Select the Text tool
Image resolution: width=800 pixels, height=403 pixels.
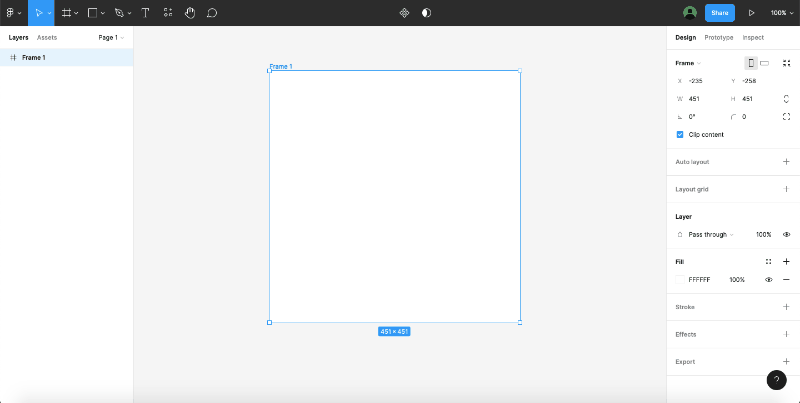click(x=145, y=13)
